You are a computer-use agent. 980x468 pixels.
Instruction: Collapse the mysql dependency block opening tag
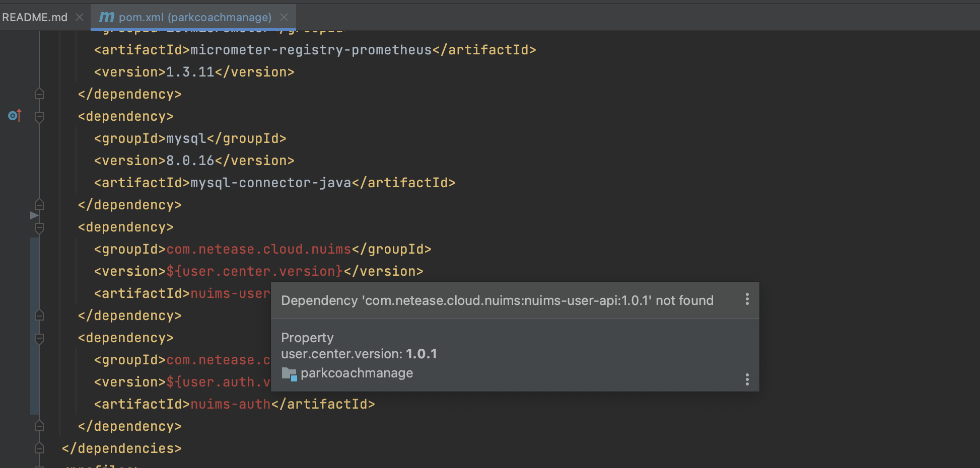coord(39,117)
